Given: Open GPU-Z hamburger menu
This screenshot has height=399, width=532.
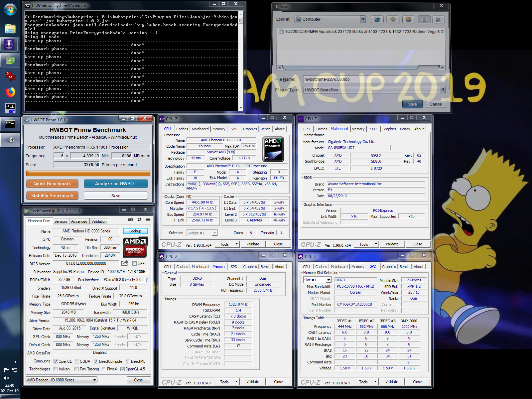Looking at the screenshot, I should tap(148, 219).
